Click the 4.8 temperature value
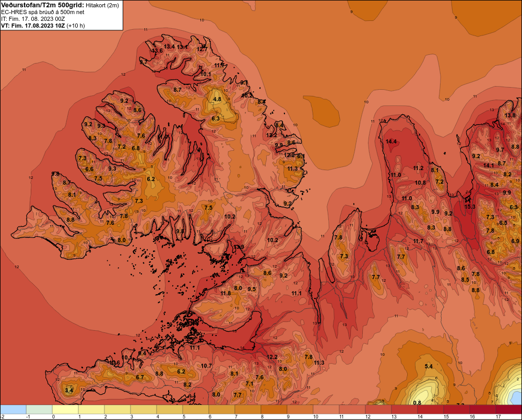This screenshot has width=522, height=420. point(217,99)
